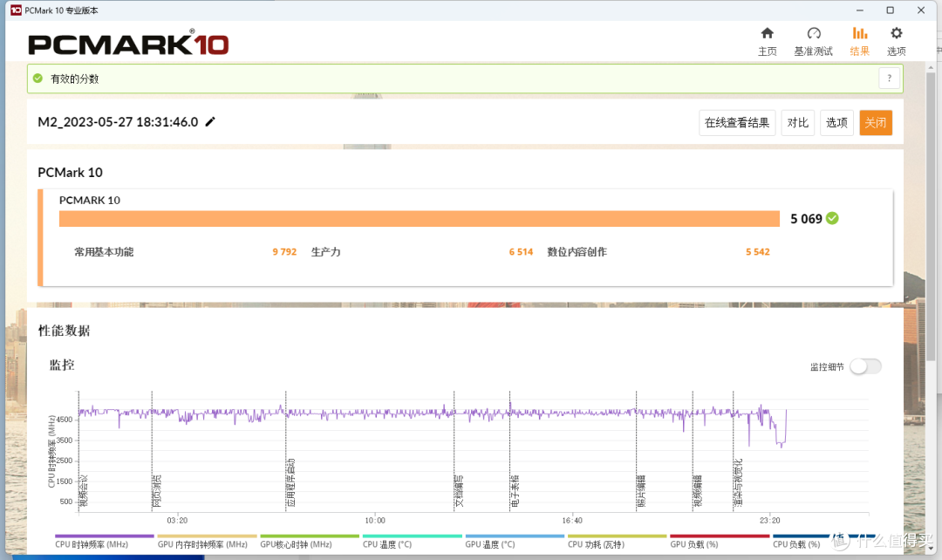
Task: Select the GPU 温度 (°C) legend item
Action: (x=515, y=542)
